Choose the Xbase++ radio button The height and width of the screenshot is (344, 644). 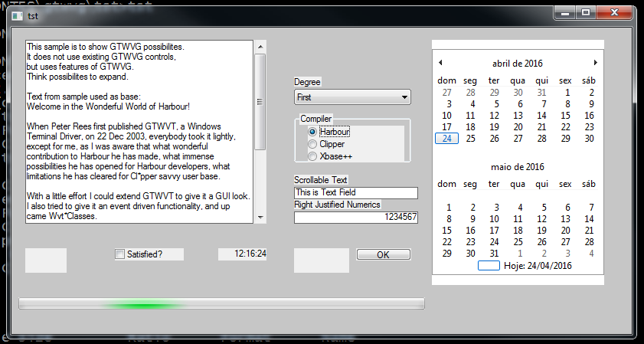312,156
